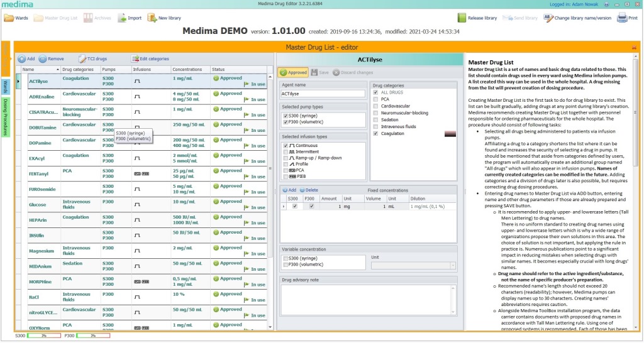Switch to the Wards side tab
Screen dimensions: 644x343
pos(5,87)
